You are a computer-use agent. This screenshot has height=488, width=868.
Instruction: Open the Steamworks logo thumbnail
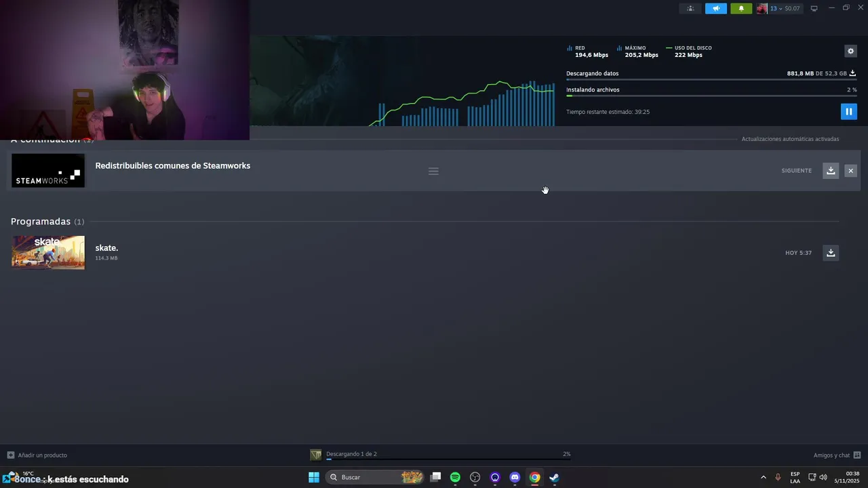tap(48, 171)
